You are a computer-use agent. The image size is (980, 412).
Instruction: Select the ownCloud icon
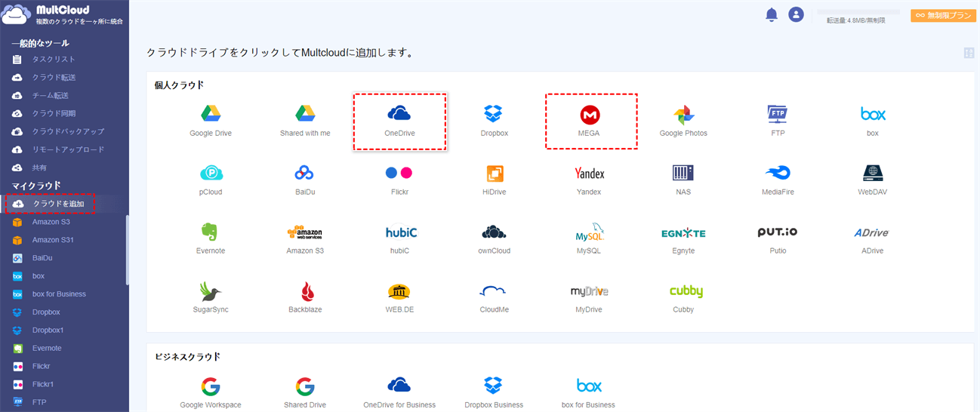tap(494, 238)
